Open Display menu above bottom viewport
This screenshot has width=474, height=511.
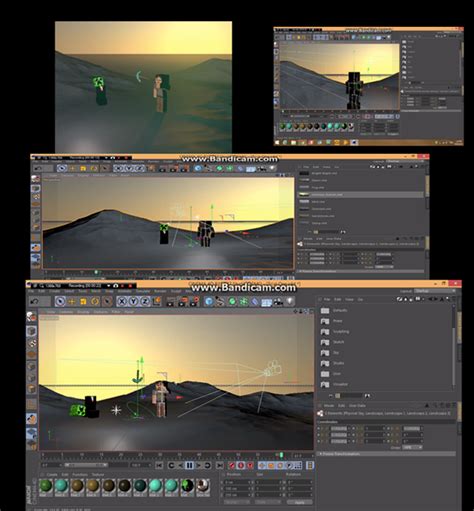tap(84, 312)
